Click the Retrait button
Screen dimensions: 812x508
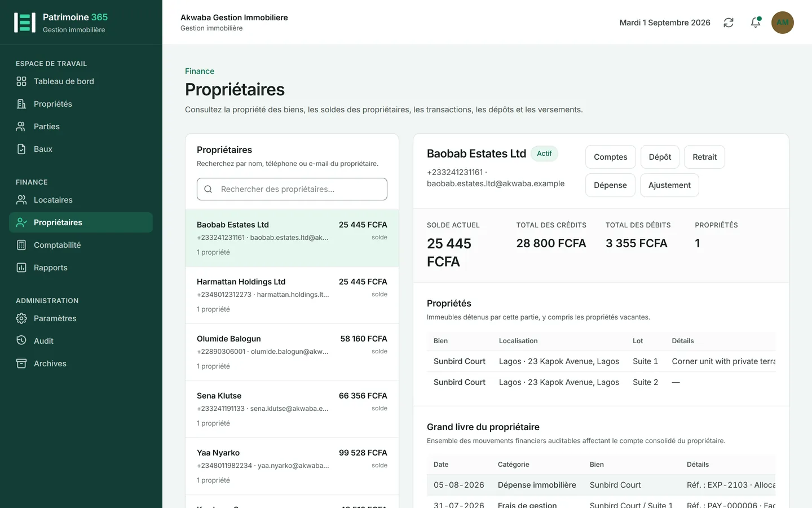point(704,157)
